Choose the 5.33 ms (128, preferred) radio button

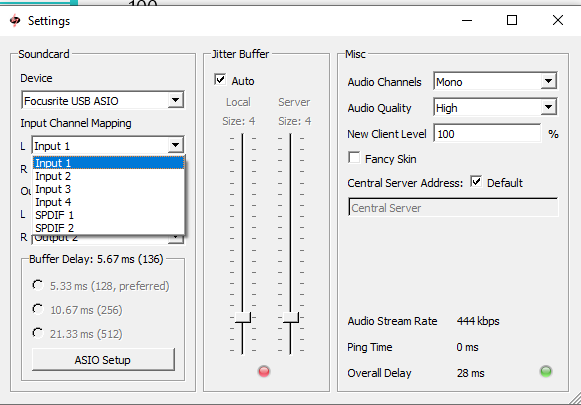click(x=38, y=285)
